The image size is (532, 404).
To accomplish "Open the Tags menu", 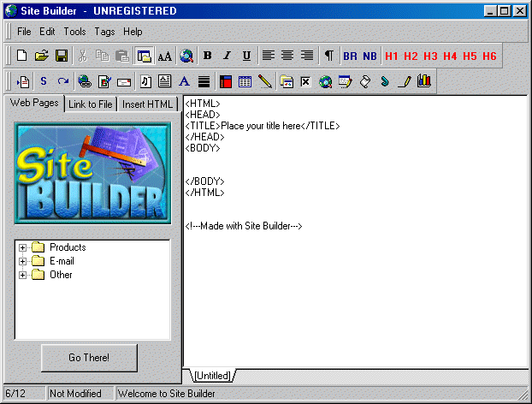I will point(104,32).
